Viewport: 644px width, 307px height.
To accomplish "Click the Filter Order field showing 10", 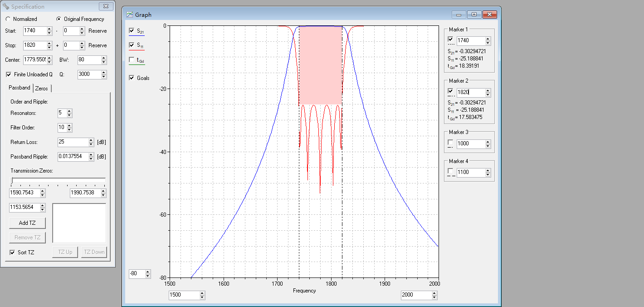I will click(x=62, y=128).
